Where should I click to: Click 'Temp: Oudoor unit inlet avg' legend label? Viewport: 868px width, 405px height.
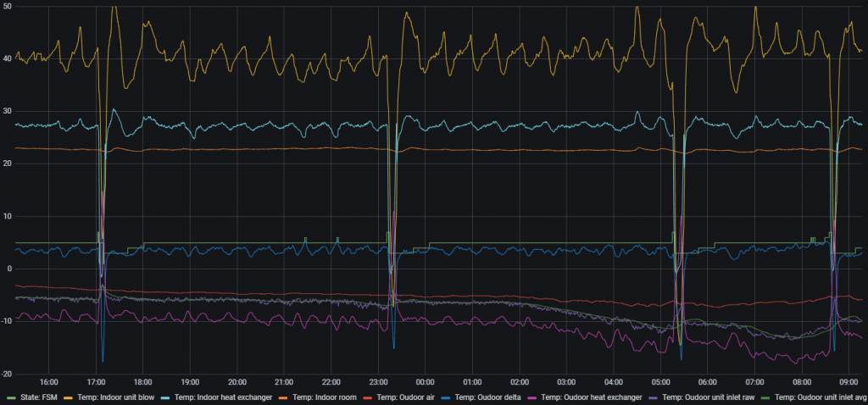pos(818,396)
